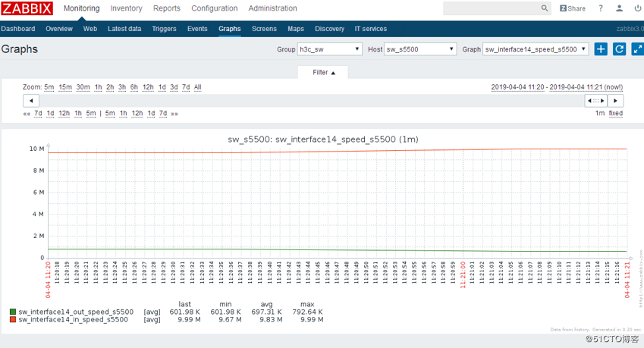
Task: Click the logout power icon
Action: click(x=638, y=8)
